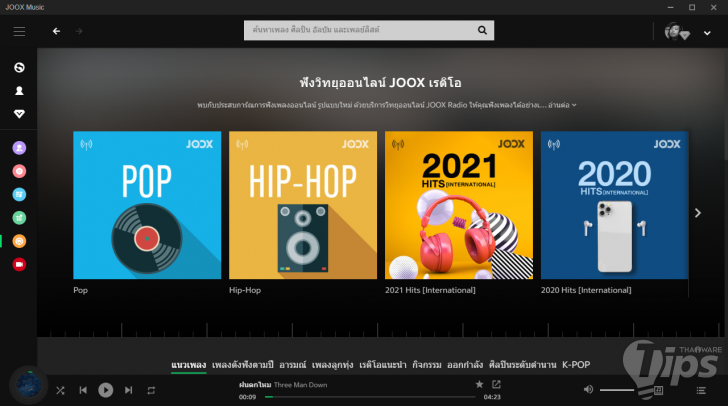Image resolution: width=728 pixels, height=406 pixels.
Task: Open the blue playlists sidebar icon
Action: [19, 195]
